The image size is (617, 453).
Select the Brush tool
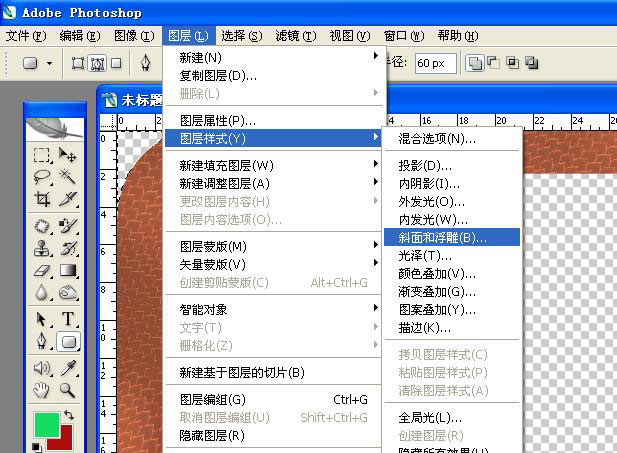coord(68,226)
